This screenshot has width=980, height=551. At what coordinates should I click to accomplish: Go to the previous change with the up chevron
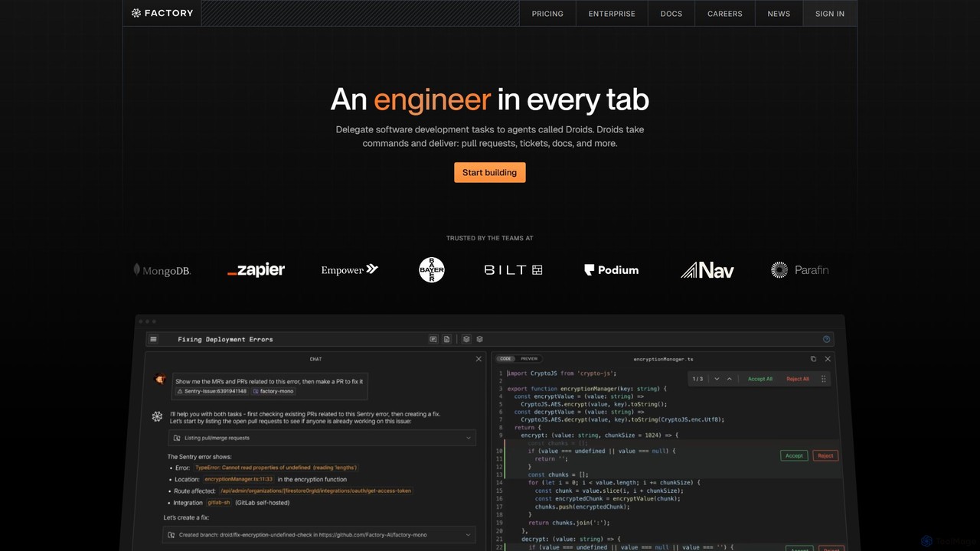tap(729, 379)
